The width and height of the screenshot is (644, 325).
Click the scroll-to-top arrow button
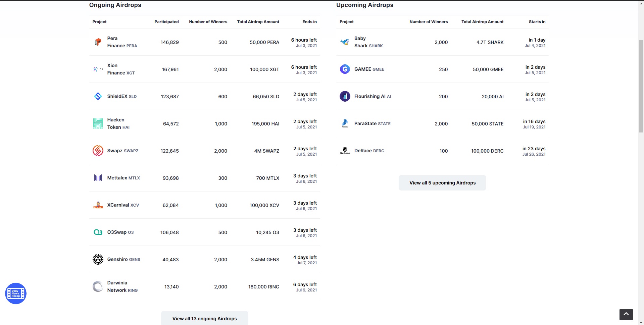[x=626, y=315]
